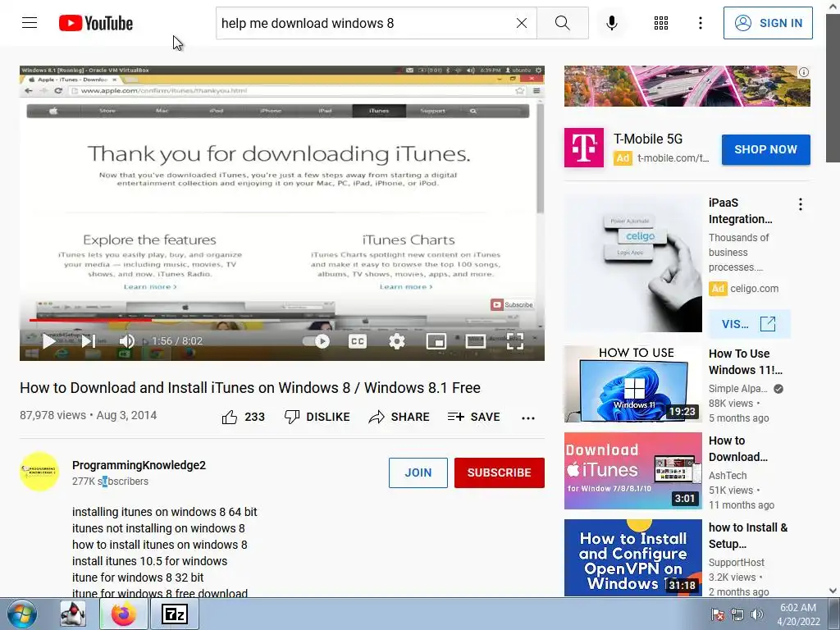Open 7-Zip from the taskbar

[175, 614]
